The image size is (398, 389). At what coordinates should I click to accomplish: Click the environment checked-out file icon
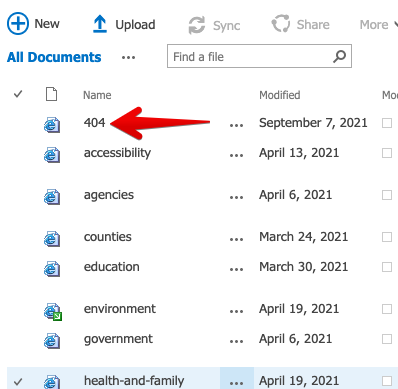(x=52, y=311)
